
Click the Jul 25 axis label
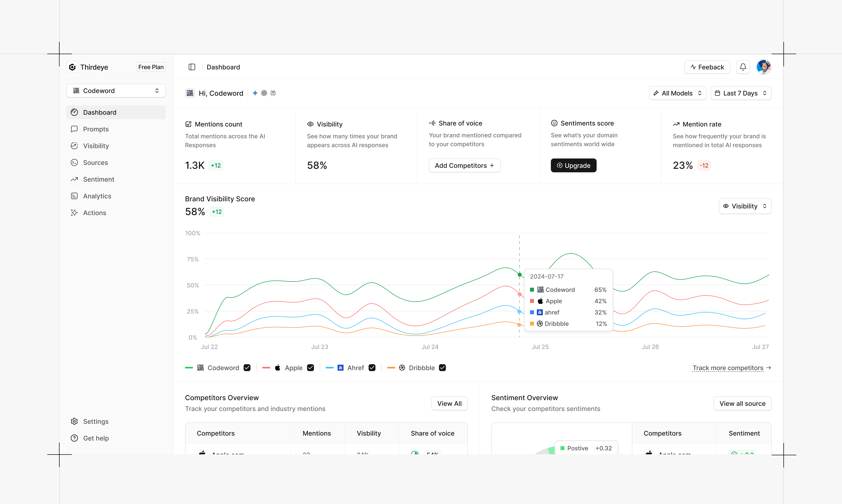tap(540, 346)
